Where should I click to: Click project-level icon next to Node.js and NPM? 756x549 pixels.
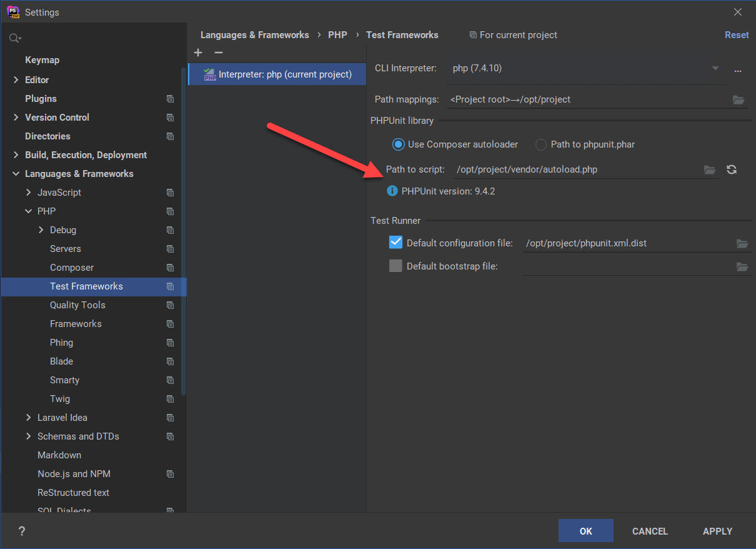coord(170,474)
